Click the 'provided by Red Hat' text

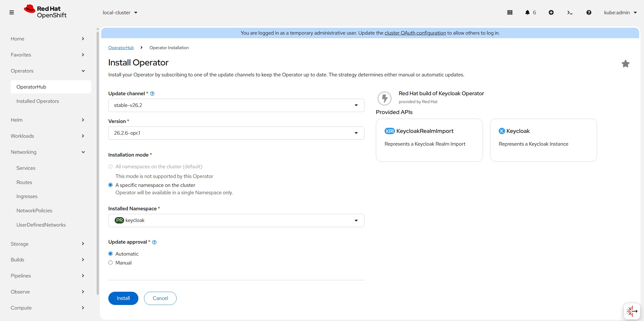click(x=418, y=102)
